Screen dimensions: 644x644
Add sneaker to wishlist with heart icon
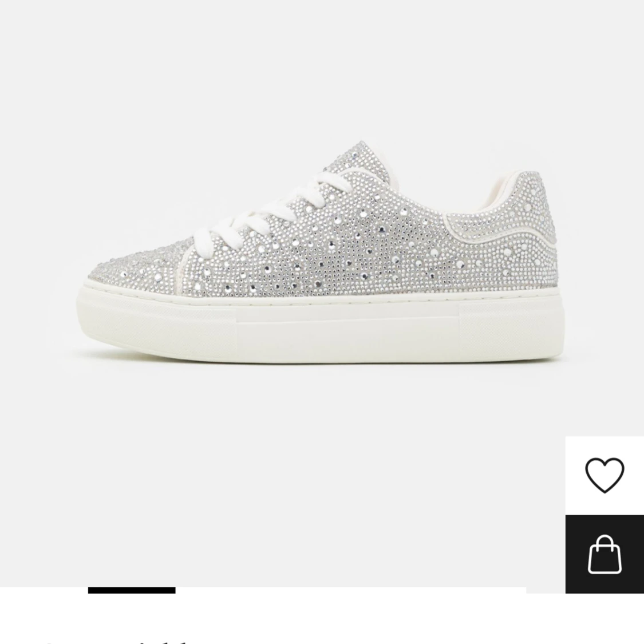click(x=604, y=475)
